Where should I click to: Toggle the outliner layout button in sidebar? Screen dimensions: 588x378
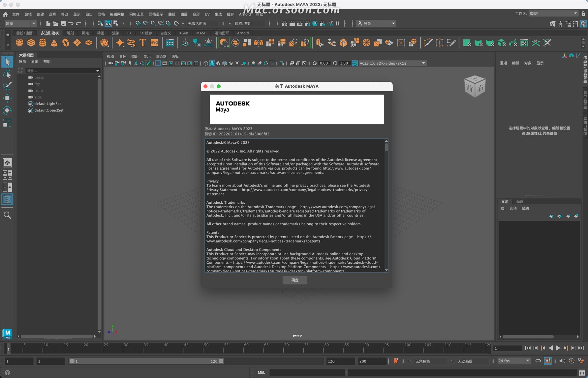[7, 199]
